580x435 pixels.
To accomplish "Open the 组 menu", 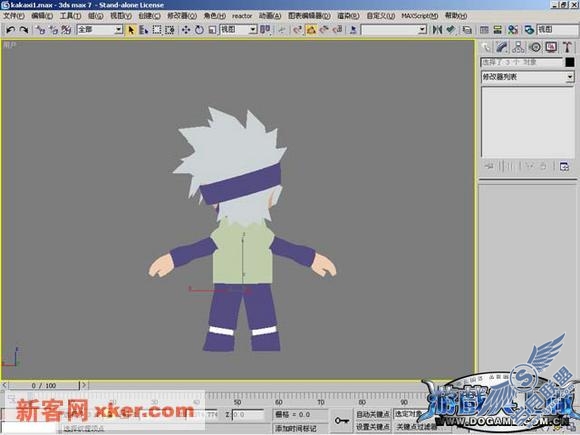I will click(95, 16).
